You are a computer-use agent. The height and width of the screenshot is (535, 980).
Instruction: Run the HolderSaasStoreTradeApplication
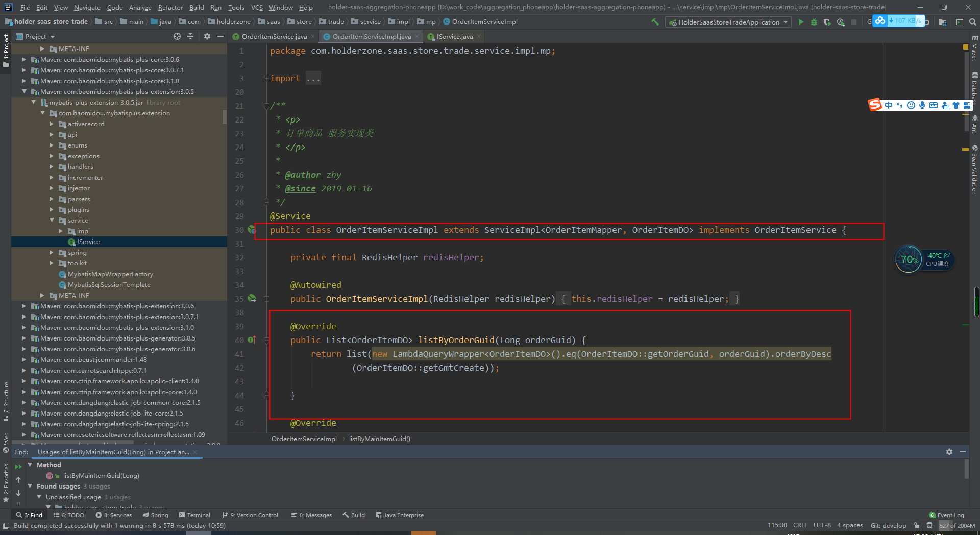[800, 22]
